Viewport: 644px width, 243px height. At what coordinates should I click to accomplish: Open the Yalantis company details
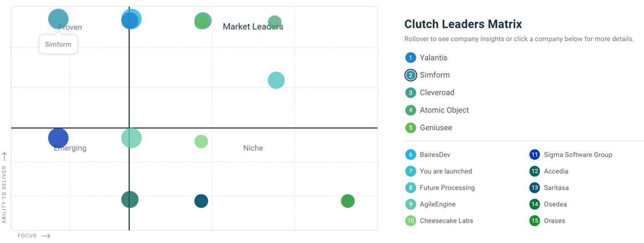click(433, 57)
